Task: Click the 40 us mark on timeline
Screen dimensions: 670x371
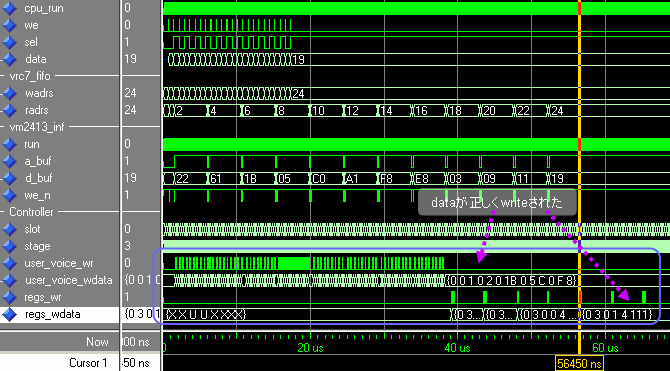Action: pos(457,347)
